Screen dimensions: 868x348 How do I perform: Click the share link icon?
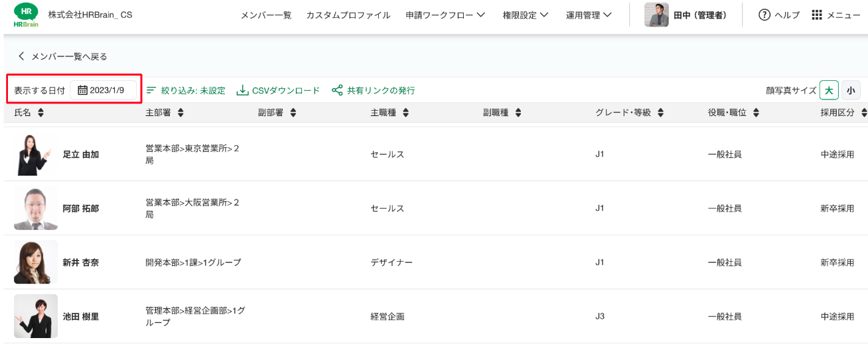pos(337,90)
